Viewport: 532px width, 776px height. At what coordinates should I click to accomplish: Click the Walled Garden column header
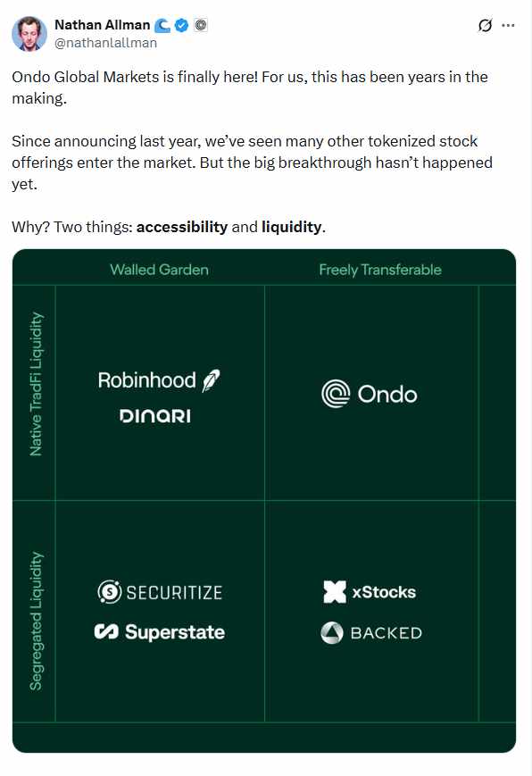(160, 270)
